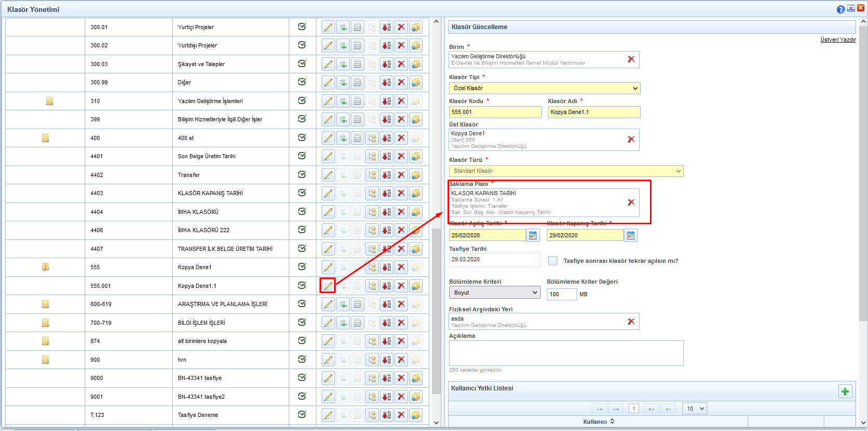868x431 pixels.
Task: Add a user with green plus icon
Action: [845, 391]
